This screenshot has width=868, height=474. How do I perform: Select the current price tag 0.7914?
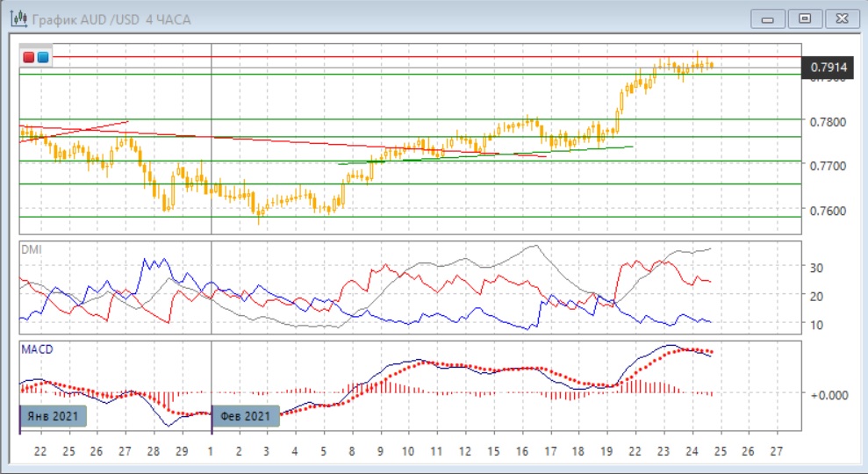coord(829,68)
